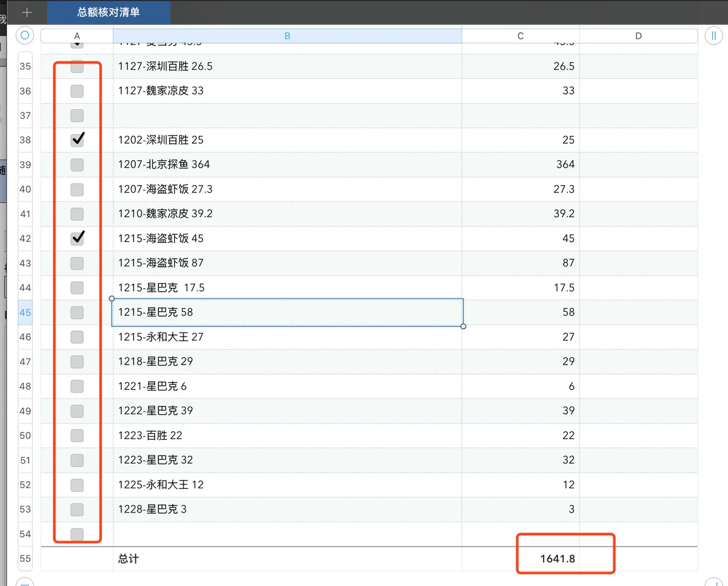Select the whole table via the corner circle handle

pos(25,36)
